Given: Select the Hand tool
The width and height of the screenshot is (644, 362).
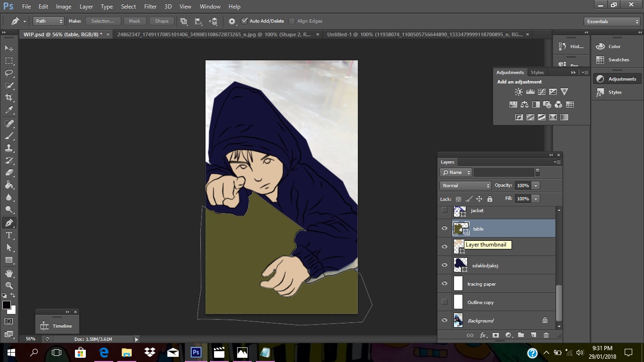Looking at the screenshot, I should [x=9, y=273].
